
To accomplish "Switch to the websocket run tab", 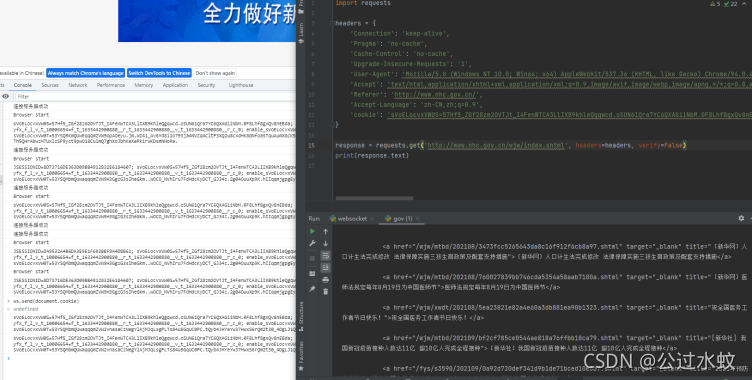I will [x=348, y=218].
